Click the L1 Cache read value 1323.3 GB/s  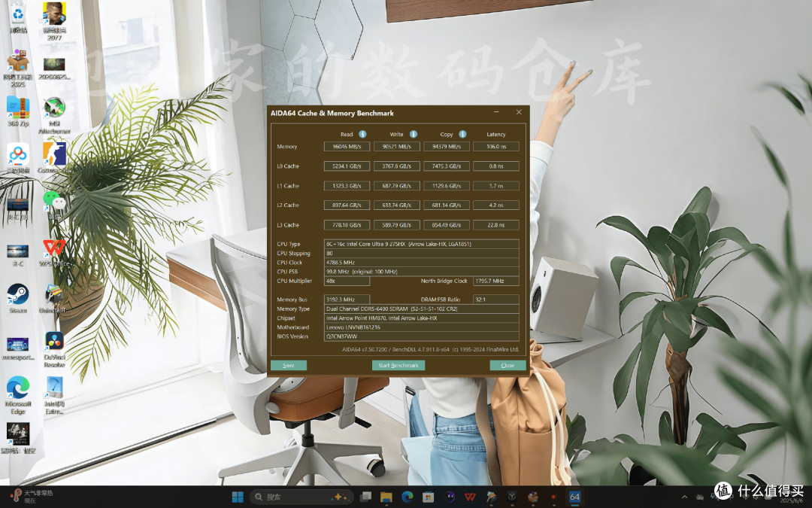347,186
